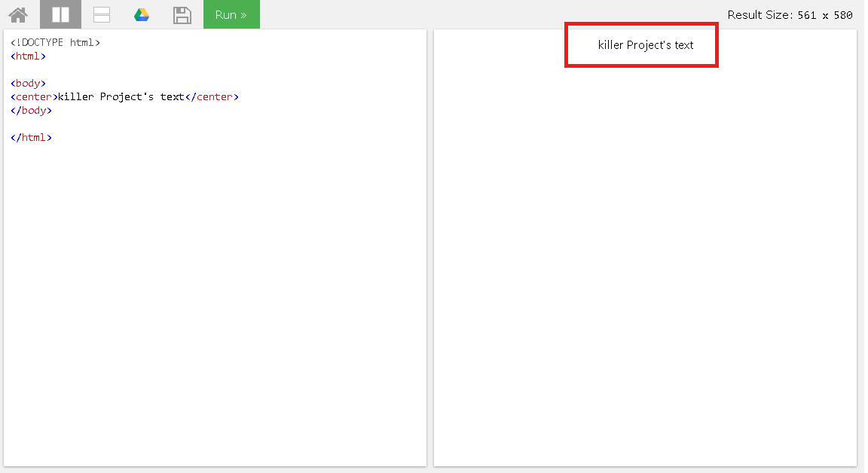Place cursor in "killer Project's text" code
The image size is (868, 473).
(x=121, y=97)
